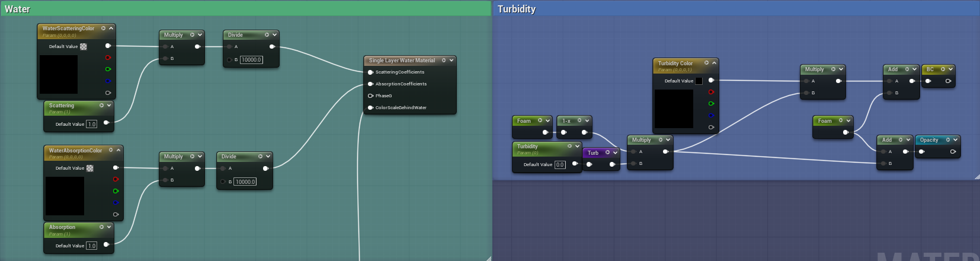Click the output pin of the 1-x node
Viewport: 980px width, 261px height.
(x=584, y=132)
